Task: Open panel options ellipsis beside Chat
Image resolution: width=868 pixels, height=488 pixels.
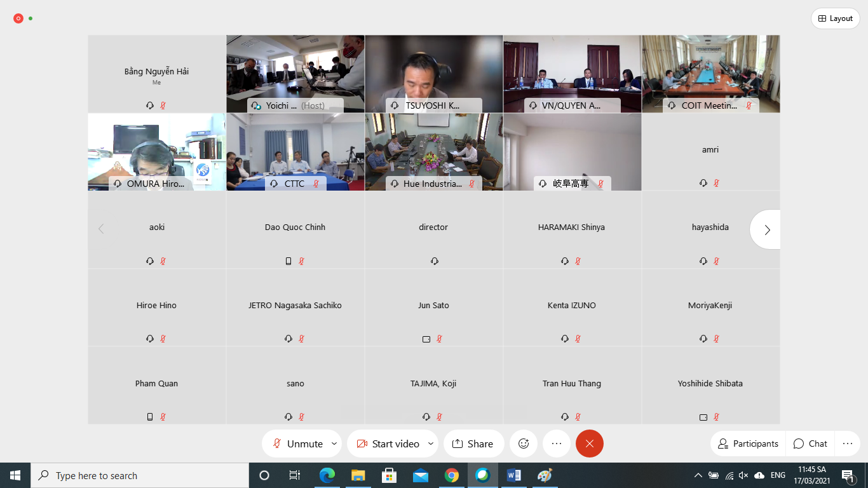Action: click(x=847, y=444)
